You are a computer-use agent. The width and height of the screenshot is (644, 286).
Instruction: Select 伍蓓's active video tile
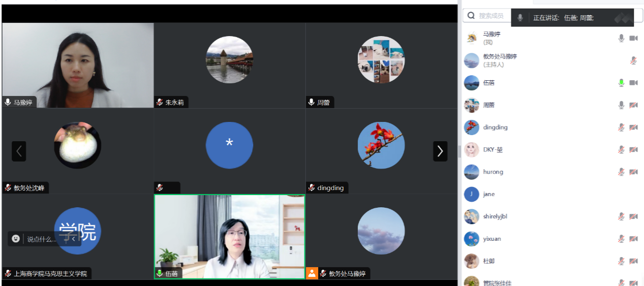click(229, 236)
